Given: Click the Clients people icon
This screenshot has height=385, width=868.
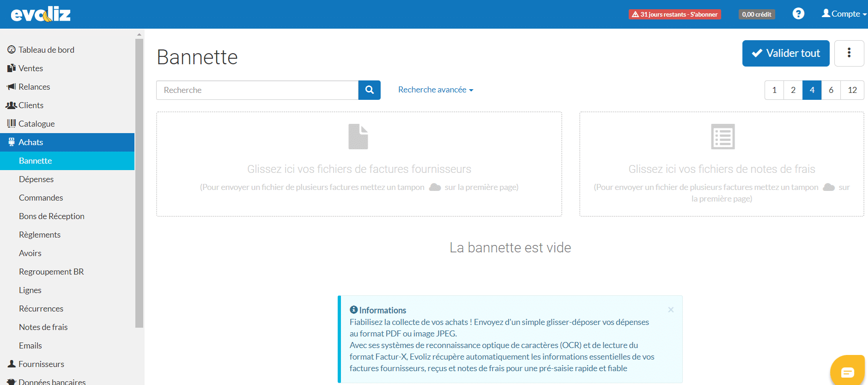Looking at the screenshot, I should point(12,105).
